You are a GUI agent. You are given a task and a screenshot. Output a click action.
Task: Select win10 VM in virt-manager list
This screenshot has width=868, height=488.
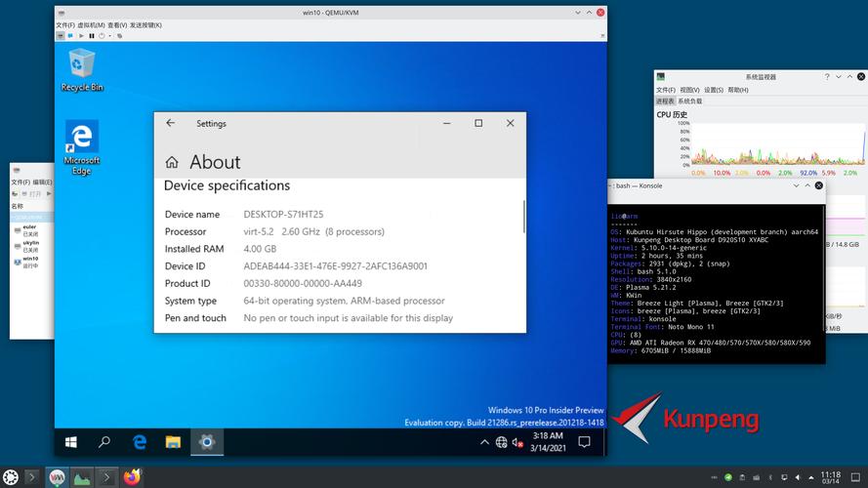pos(32,262)
